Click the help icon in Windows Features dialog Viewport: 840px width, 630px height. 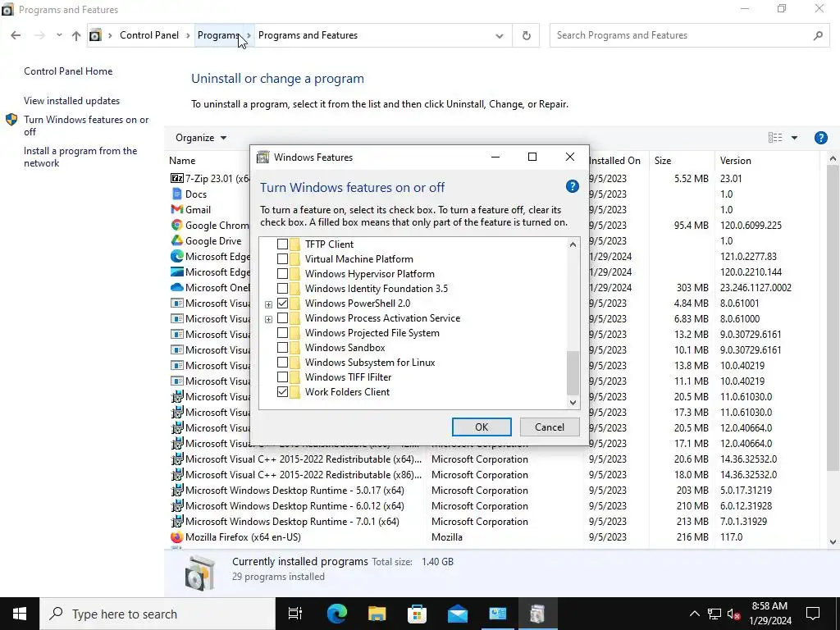(x=572, y=186)
